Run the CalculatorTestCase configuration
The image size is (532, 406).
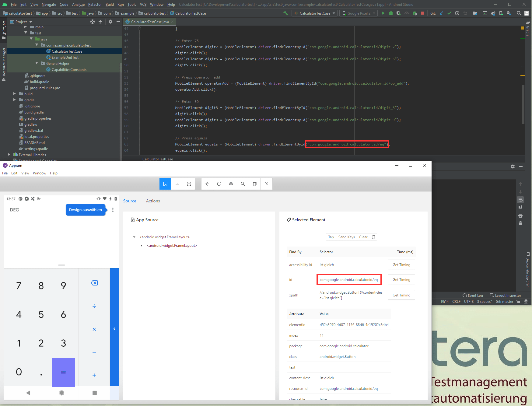pos(383,13)
